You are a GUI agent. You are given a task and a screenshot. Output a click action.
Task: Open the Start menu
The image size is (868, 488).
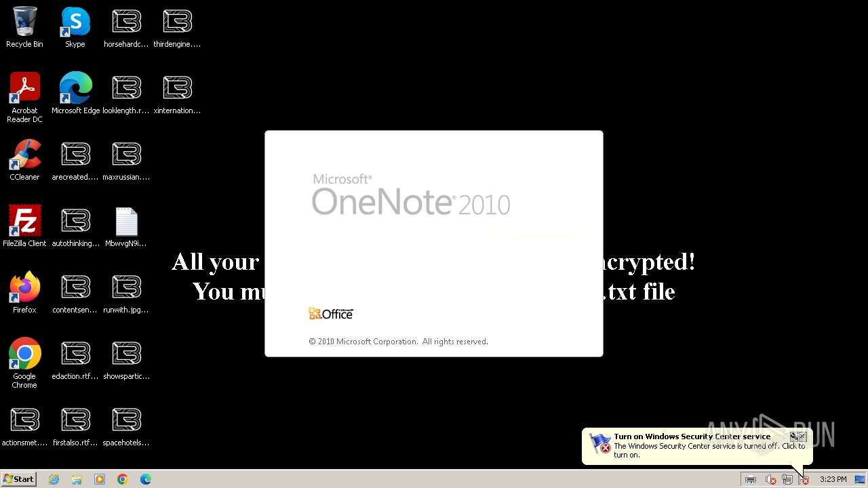coord(19,479)
